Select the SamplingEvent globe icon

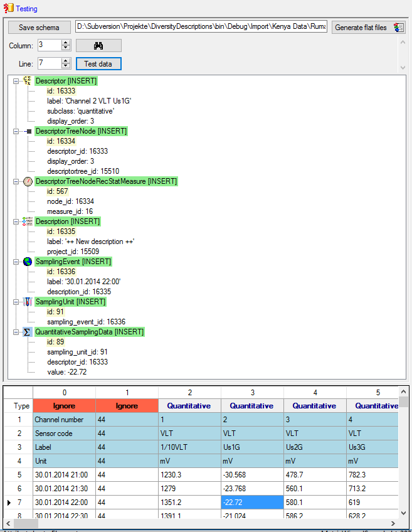(28, 262)
